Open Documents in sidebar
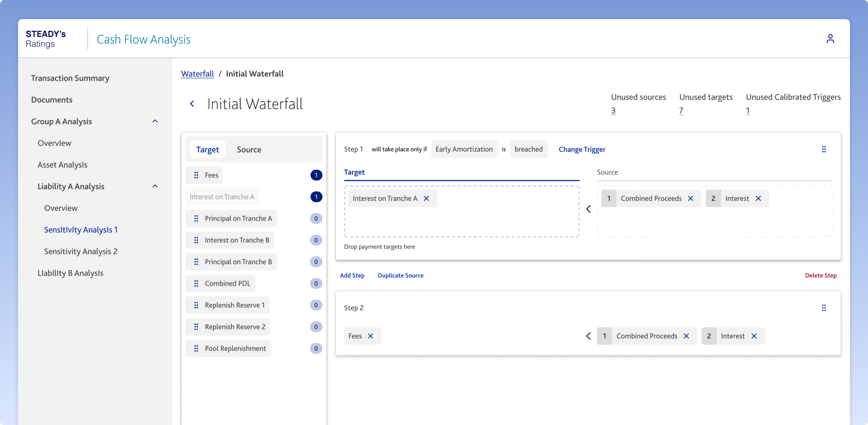Image resolution: width=868 pixels, height=425 pixels. pos(52,100)
